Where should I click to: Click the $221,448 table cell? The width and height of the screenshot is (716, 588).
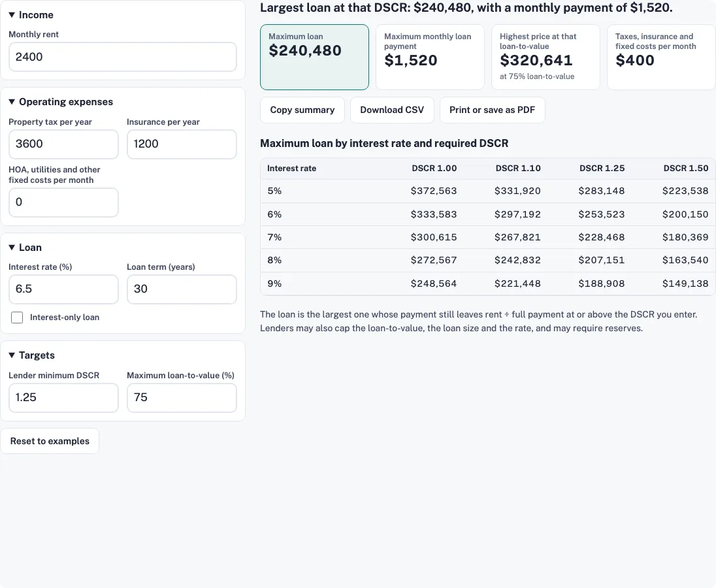click(518, 284)
